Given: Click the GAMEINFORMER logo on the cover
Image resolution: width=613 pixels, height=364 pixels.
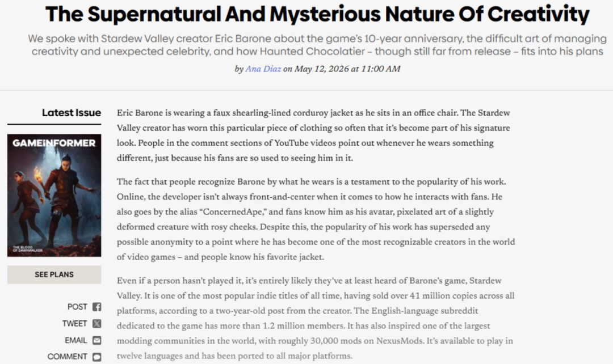Looking at the screenshot, I should tap(54, 143).
